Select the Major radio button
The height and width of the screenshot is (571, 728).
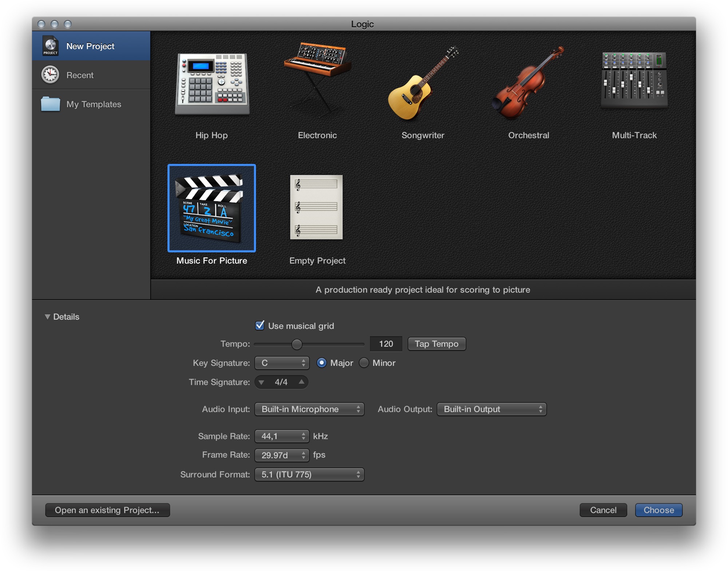pyautogui.click(x=321, y=363)
